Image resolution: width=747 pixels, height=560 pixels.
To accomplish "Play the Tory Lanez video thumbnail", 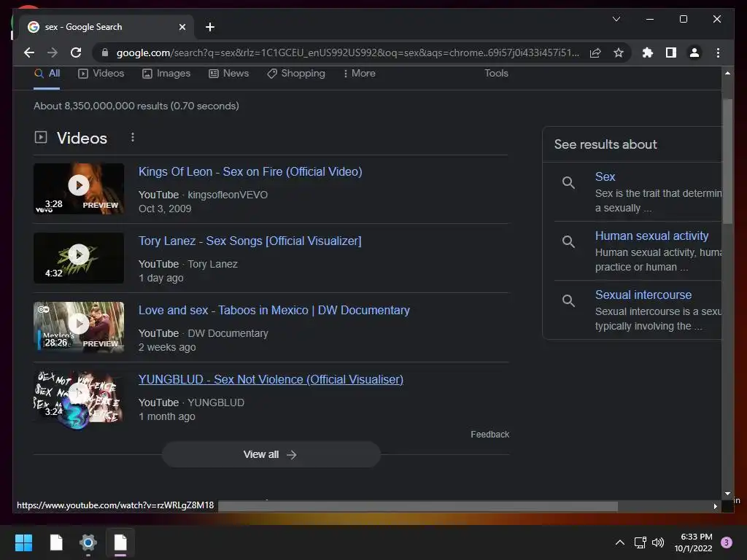I will coord(79,258).
